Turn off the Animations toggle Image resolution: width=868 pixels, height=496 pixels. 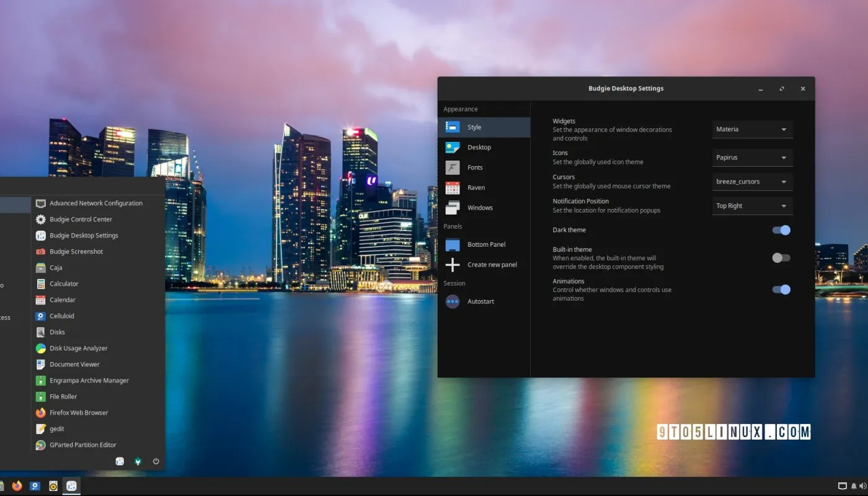pos(782,290)
